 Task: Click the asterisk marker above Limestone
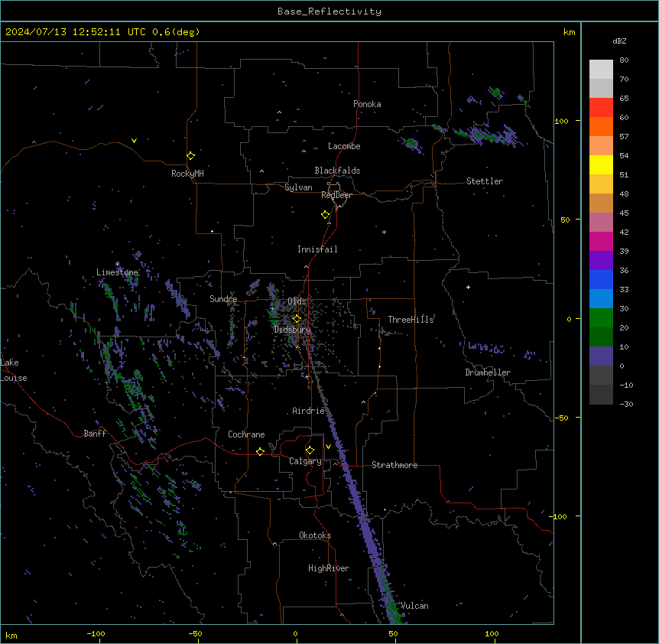117,264
